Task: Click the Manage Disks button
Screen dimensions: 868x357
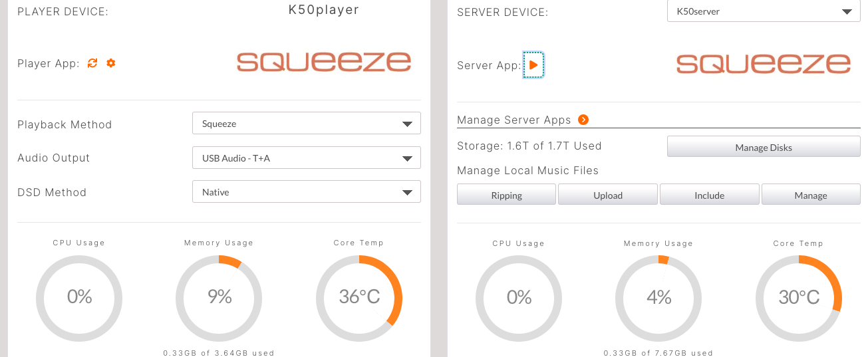Action: click(764, 148)
